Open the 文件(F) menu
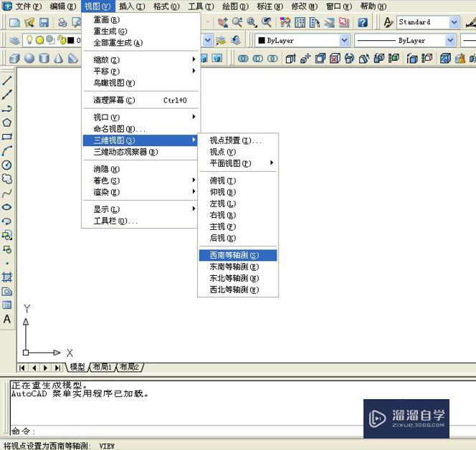Image resolution: width=476 pixels, height=450 pixels. (28, 6)
